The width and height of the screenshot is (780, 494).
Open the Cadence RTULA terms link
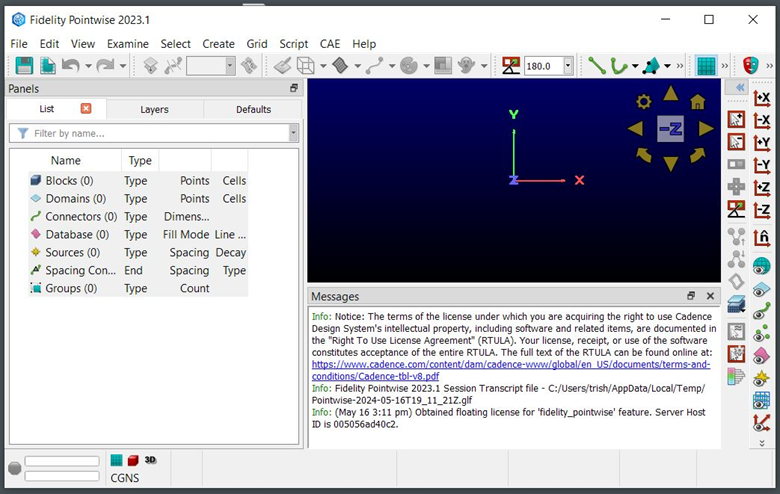pos(511,370)
